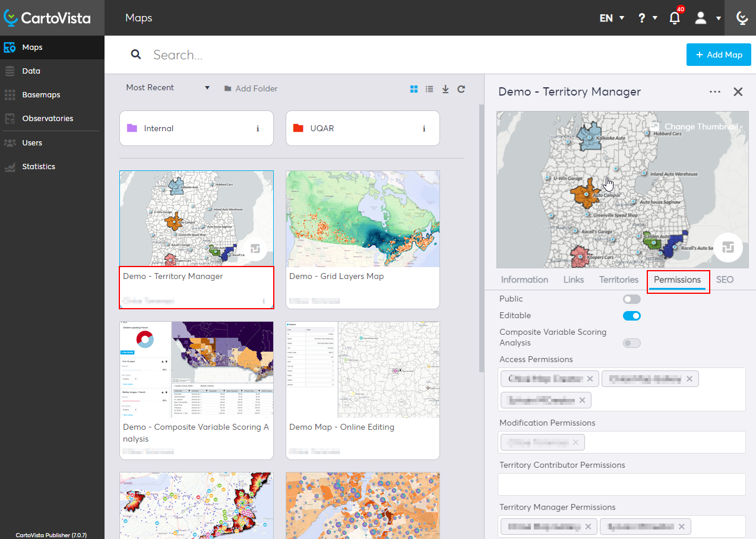Image resolution: width=756 pixels, height=539 pixels.
Task: Refresh the map list
Action: click(461, 88)
